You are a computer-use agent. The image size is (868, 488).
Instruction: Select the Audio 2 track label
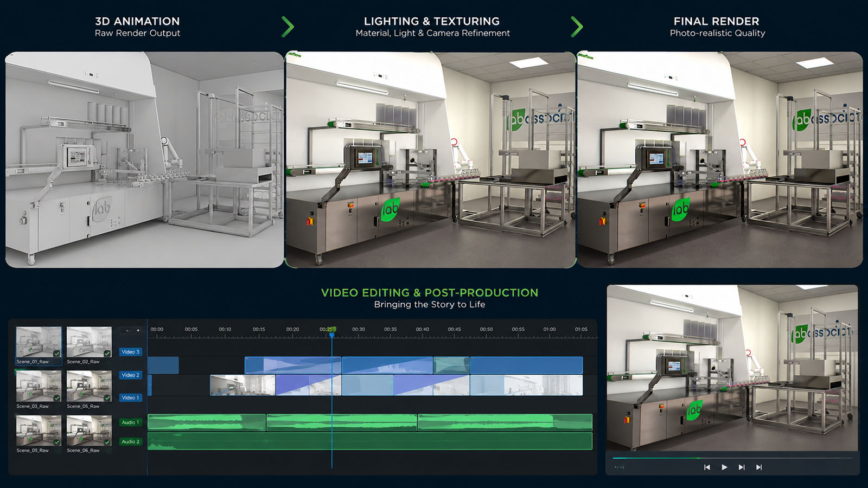click(x=131, y=442)
